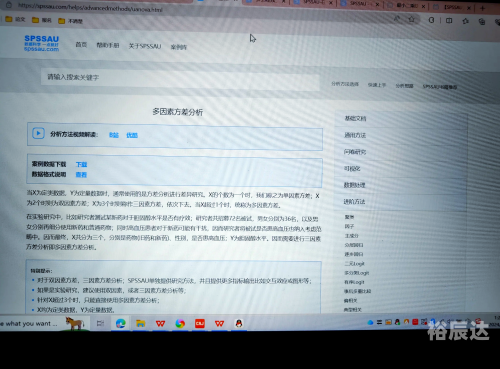Click the browser address bar URL
Image resolution: width=500 pixels, height=369 pixels.
(90, 7)
